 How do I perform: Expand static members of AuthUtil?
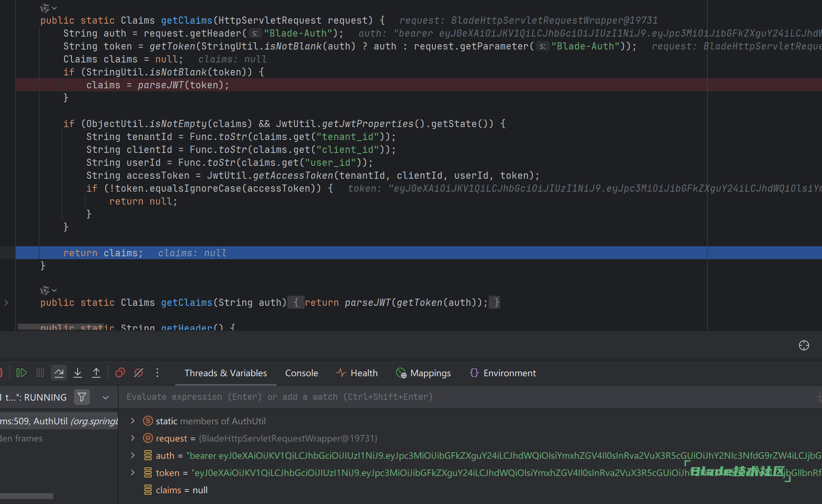pos(133,421)
